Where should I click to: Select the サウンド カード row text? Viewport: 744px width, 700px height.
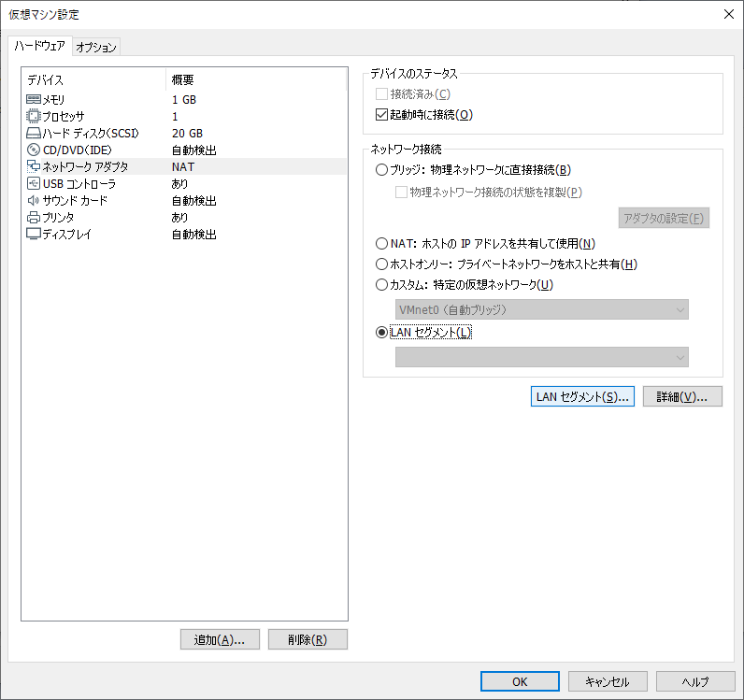pos(75,200)
